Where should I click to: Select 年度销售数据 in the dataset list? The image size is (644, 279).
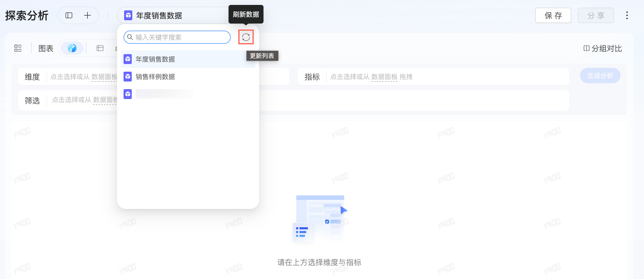(188, 59)
